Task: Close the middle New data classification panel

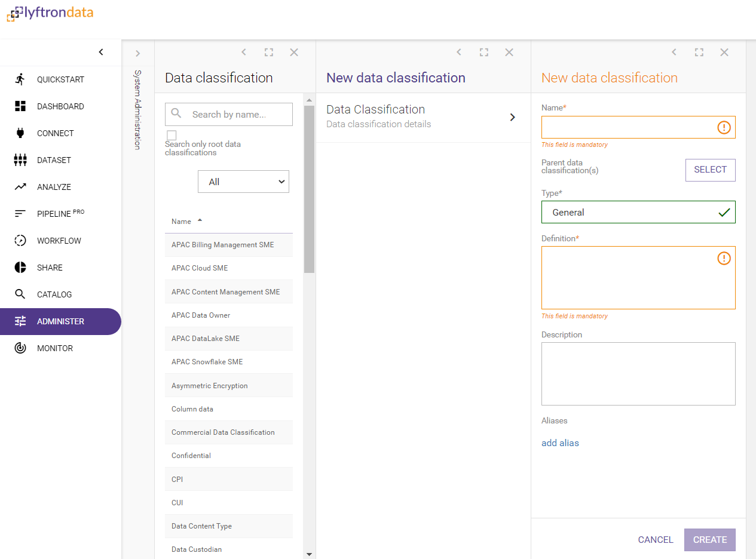Action: pyautogui.click(x=509, y=53)
